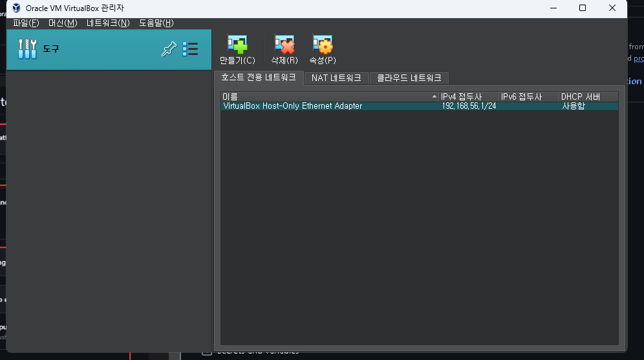
Task: Sort by the Name (이름) column header
Action: coord(330,96)
